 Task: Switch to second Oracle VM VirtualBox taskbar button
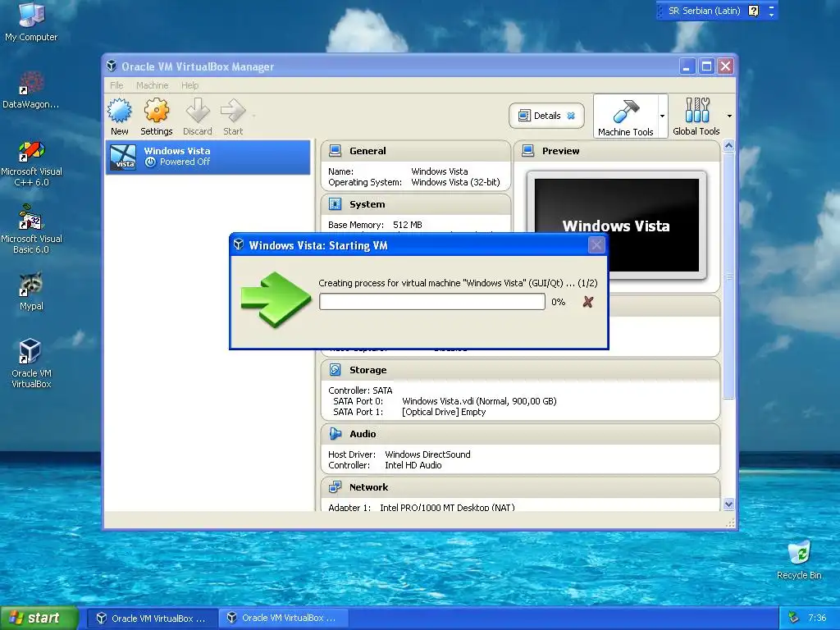coord(283,619)
